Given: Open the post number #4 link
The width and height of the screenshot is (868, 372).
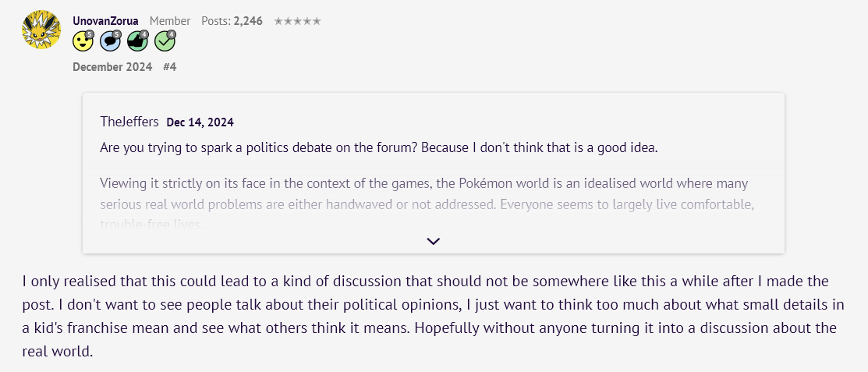Looking at the screenshot, I should click(x=170, y=67).
